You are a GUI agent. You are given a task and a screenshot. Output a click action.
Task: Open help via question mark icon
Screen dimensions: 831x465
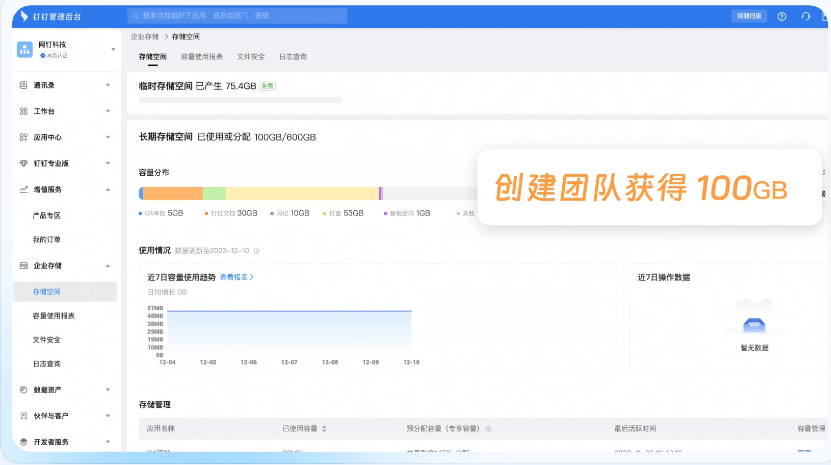pos(782,16)
